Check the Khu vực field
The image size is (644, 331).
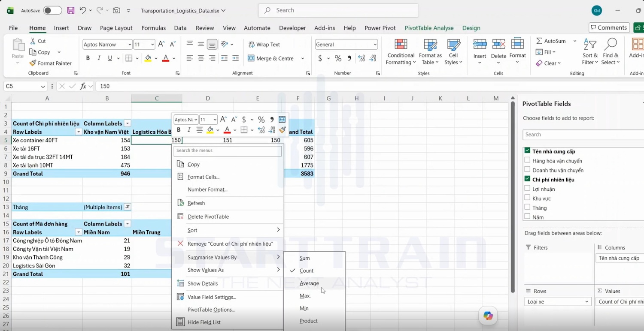point(527,198)
